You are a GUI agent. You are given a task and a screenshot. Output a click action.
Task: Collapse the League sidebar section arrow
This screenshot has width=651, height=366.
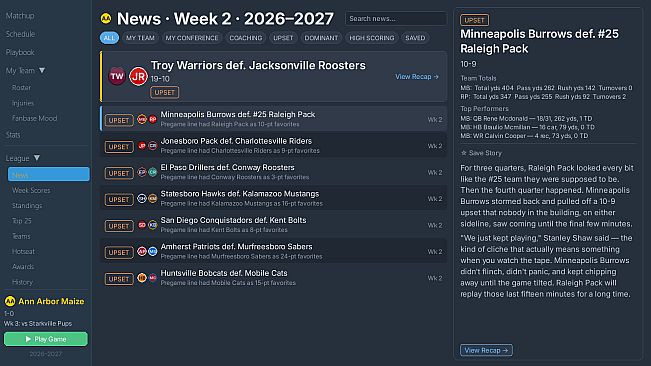(x=37, y=158)
